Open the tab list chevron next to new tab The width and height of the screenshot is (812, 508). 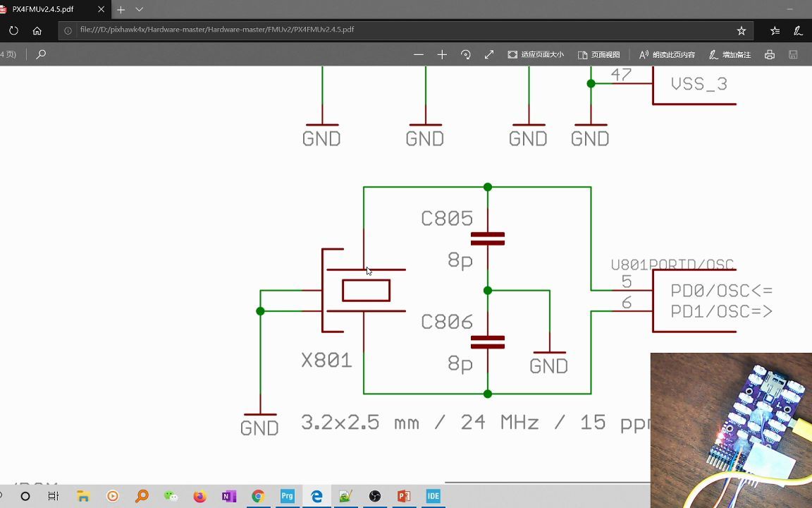[x=139, y=9]
